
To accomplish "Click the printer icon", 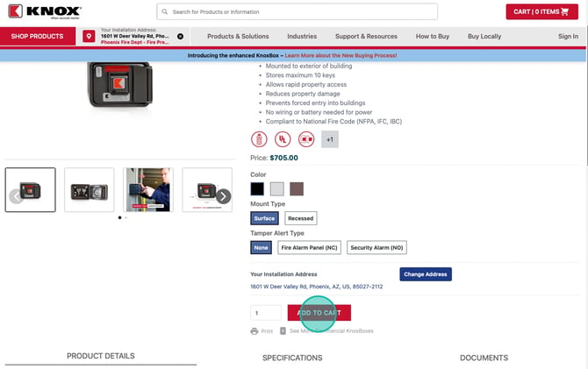I will (255, 331).
